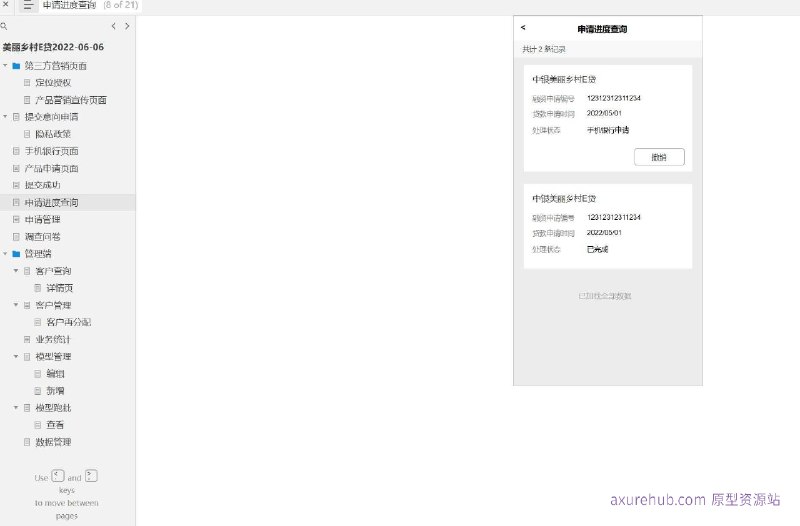The image size is (800, 526).
Task: Click first card's status 手机银行申请
Action: [x=608, y=130]
